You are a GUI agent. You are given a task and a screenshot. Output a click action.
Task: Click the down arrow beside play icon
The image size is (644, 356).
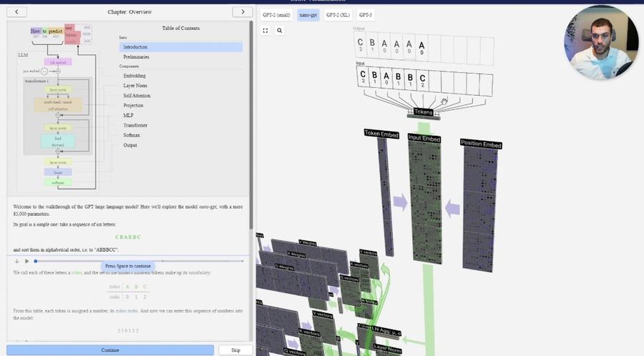click(17, 261)
